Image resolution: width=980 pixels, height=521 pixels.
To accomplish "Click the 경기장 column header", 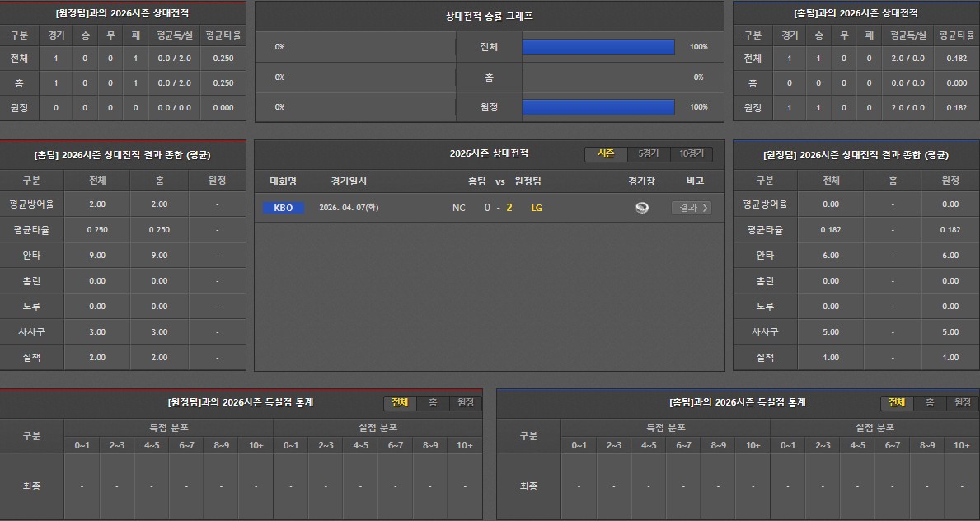I will [x=641, y=181].
